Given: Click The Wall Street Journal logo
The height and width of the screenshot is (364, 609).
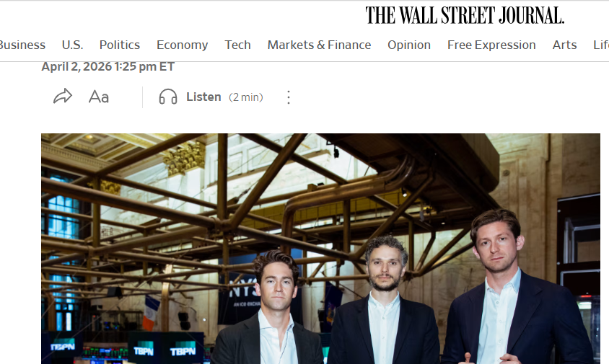Looking at the screenshot, I should [x=465, y=16].
